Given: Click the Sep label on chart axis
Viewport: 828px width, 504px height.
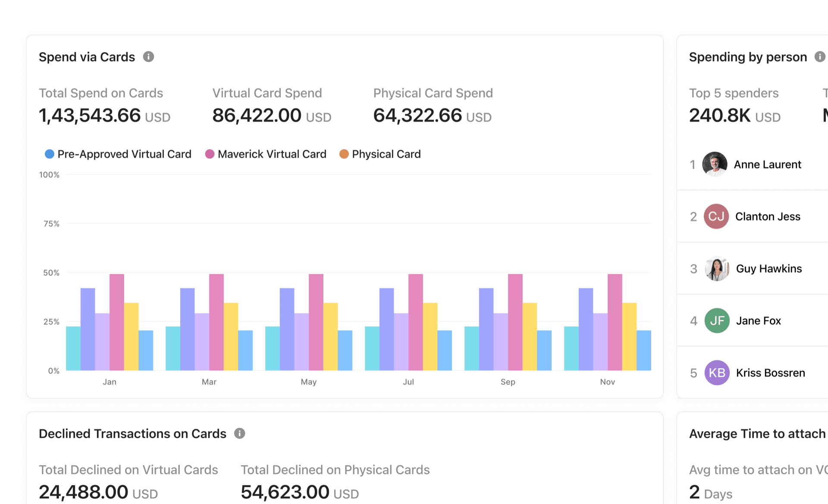Looking at the screenshot, I should [x=508, y=382].
